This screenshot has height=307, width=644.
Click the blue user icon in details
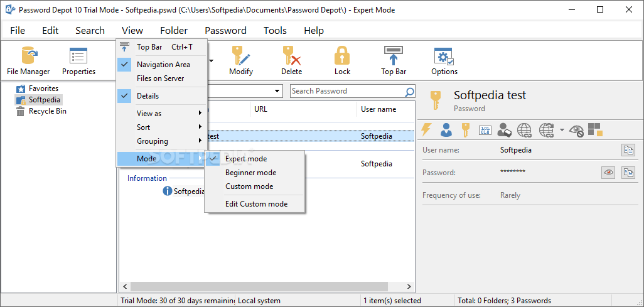coord(446,130)
